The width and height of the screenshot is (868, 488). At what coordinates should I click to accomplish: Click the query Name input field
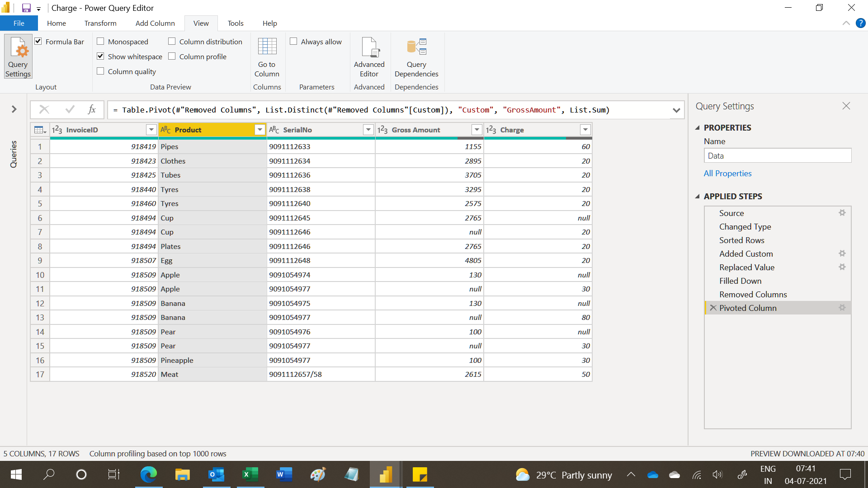(x=778, y=155)
